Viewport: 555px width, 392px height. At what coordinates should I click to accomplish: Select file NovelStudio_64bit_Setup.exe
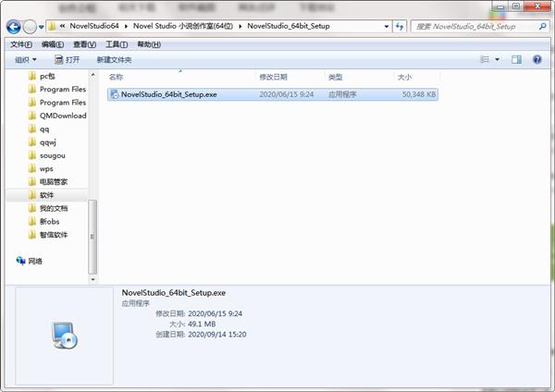(273, 94)
